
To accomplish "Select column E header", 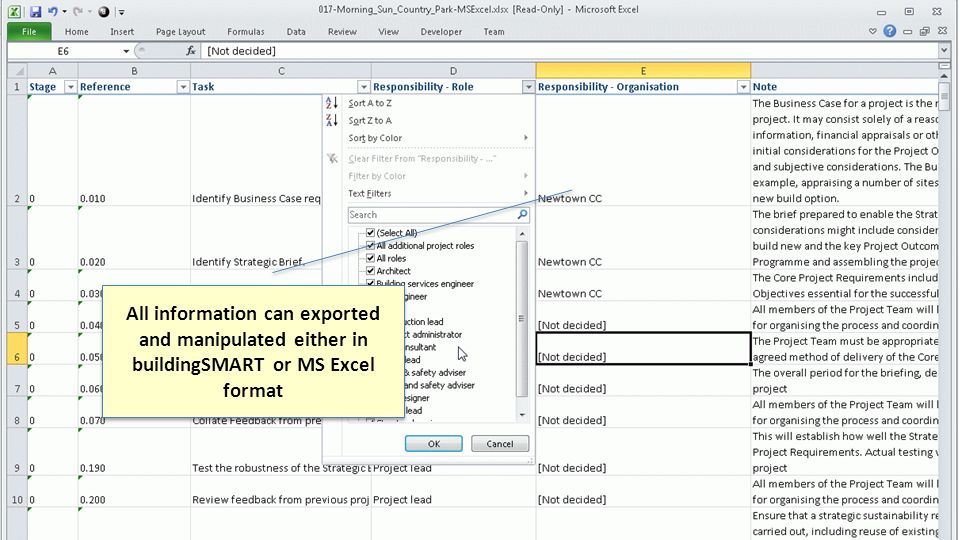I will [643, 71].
